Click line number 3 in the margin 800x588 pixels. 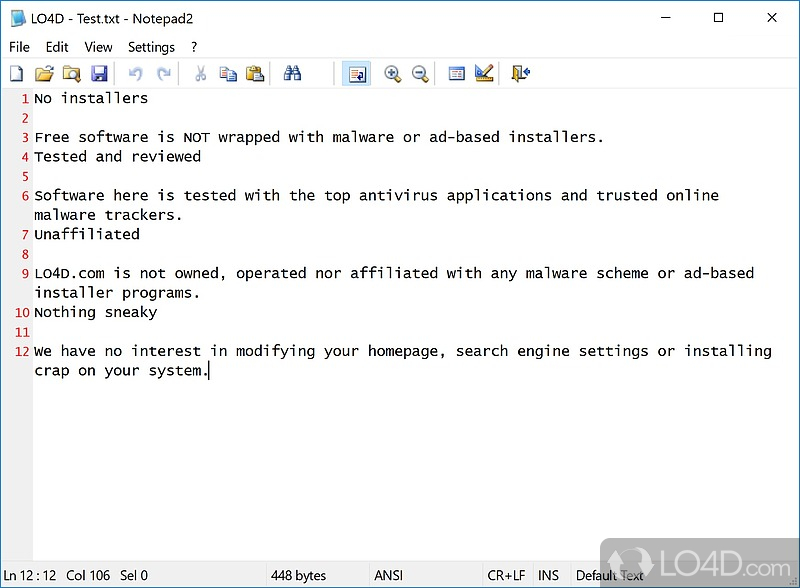point(25,138)
